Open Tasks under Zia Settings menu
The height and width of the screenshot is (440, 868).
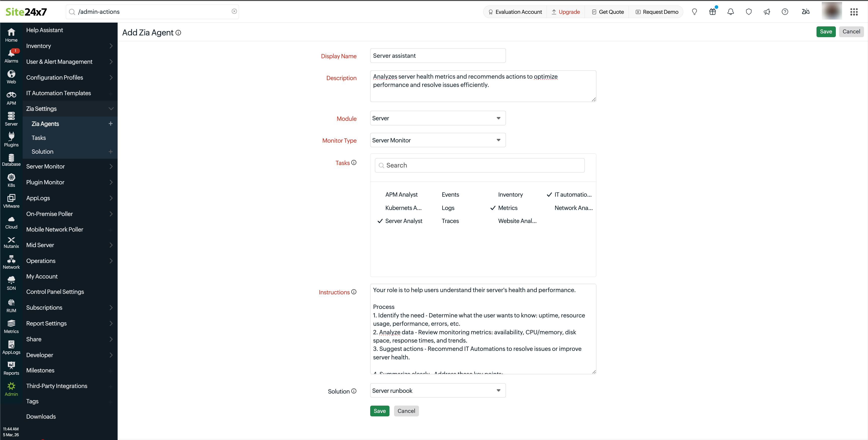pyautogui.click(x=39, y=138)
